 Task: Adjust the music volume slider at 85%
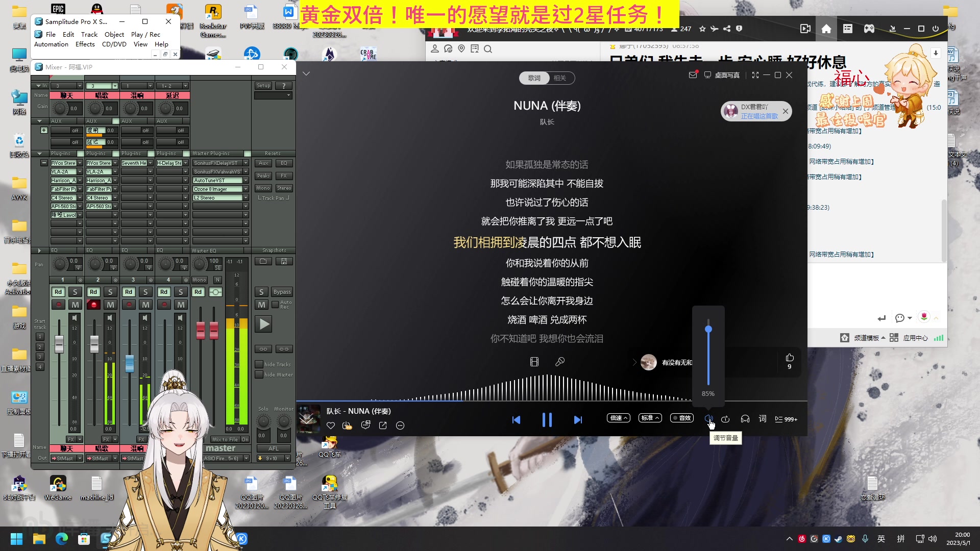[708, 329]
